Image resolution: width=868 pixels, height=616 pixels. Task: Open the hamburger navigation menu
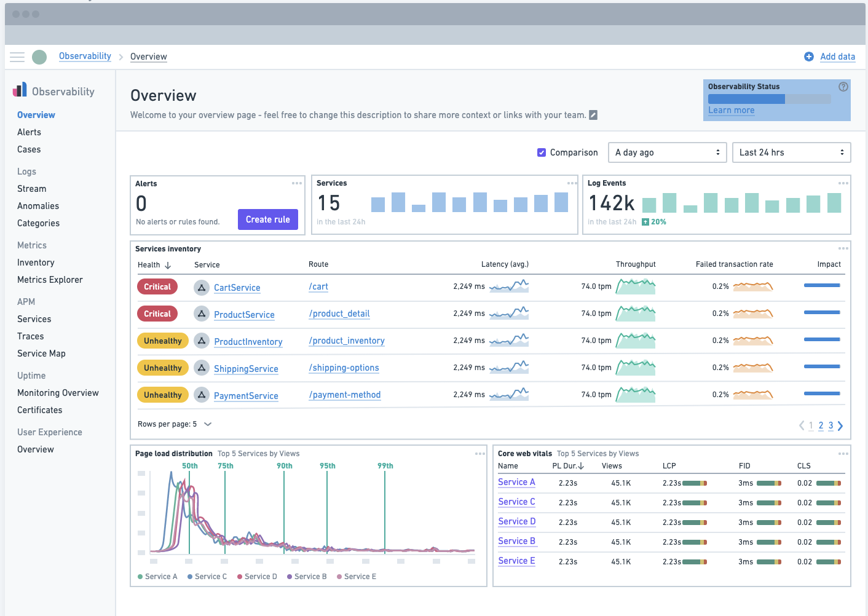click(x=17, y=57)
